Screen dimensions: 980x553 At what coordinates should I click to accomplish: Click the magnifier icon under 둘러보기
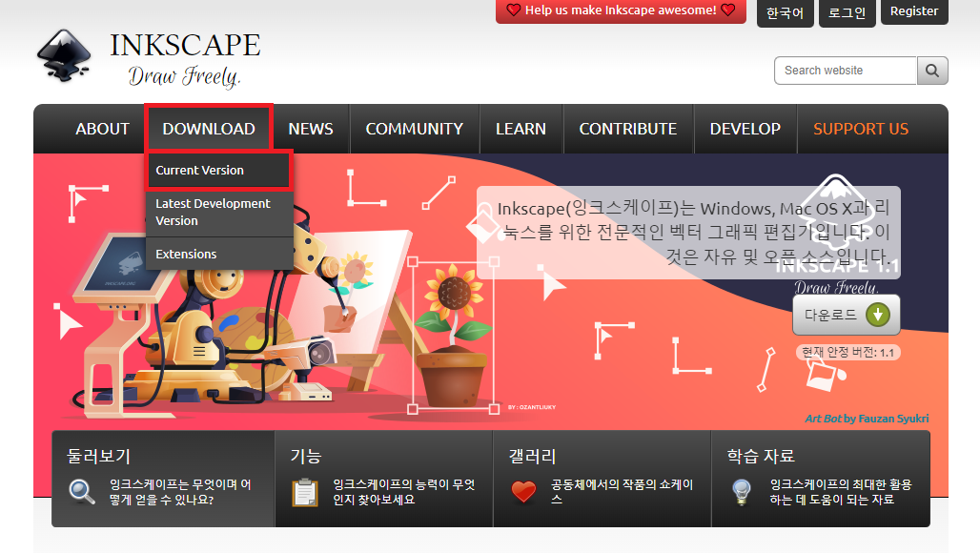pos(82,492)
